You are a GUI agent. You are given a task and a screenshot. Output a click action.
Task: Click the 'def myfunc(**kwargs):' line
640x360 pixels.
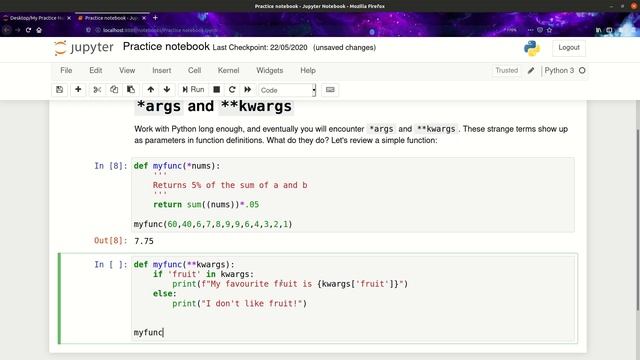click(184, 264)
